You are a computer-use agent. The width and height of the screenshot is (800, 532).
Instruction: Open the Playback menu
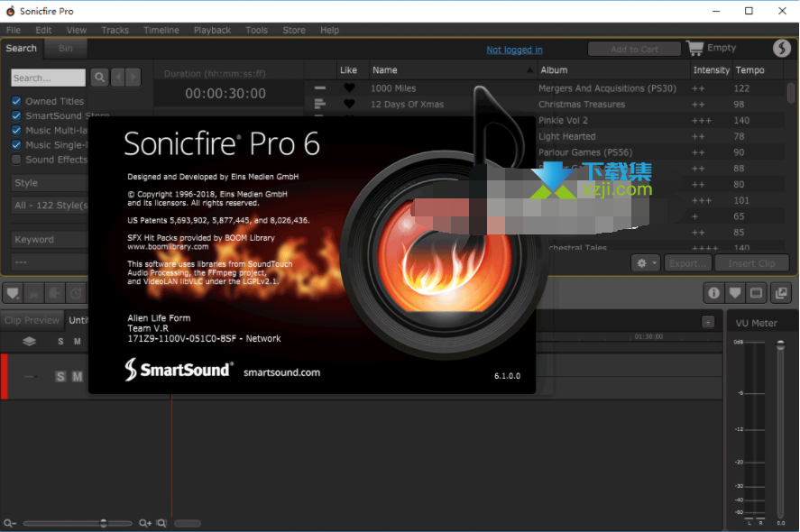[x=212, y=30]
